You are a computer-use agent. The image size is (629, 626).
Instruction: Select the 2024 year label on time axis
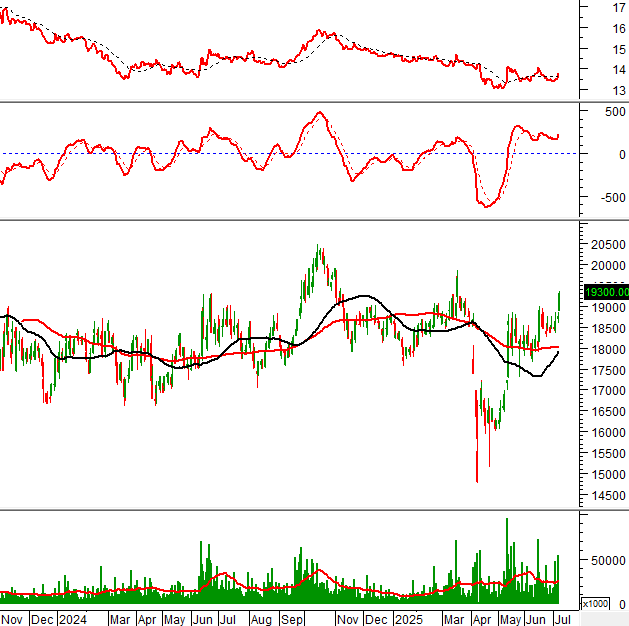(x=73, y=620)
